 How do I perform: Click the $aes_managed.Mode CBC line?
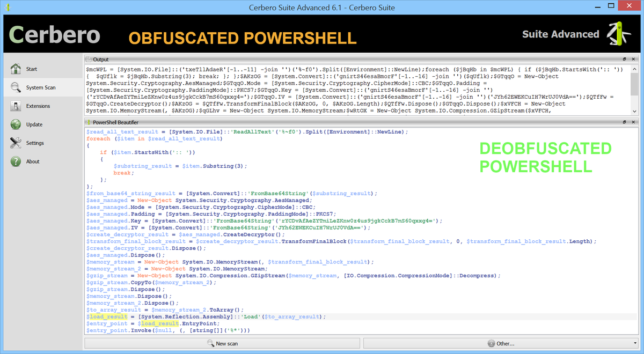tap(201, 207)
